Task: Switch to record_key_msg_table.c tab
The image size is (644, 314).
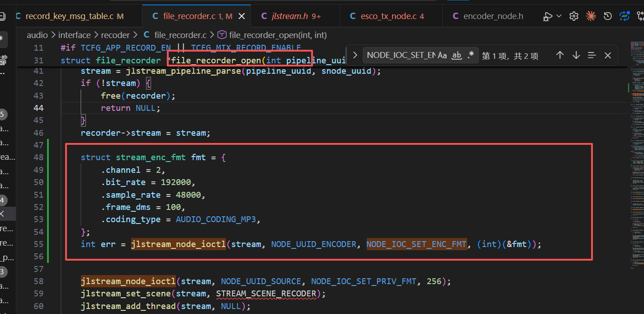Action: pyautogui.click(x=70, y=16)
